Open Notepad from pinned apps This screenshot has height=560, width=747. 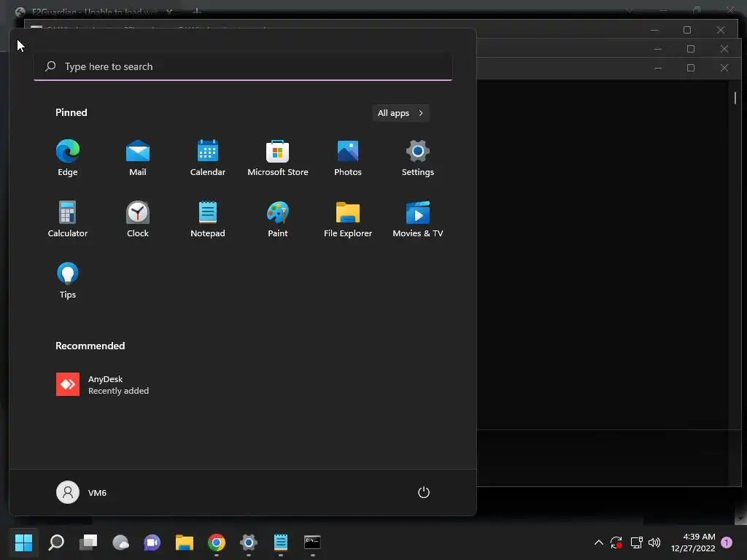(208, 219)
